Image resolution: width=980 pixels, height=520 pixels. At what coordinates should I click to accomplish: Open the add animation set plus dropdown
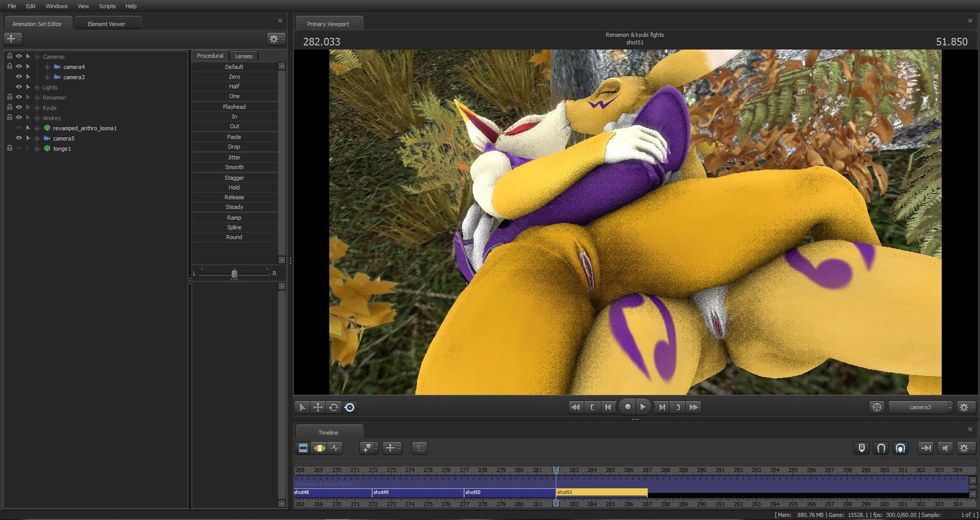(x=13, y=39)
